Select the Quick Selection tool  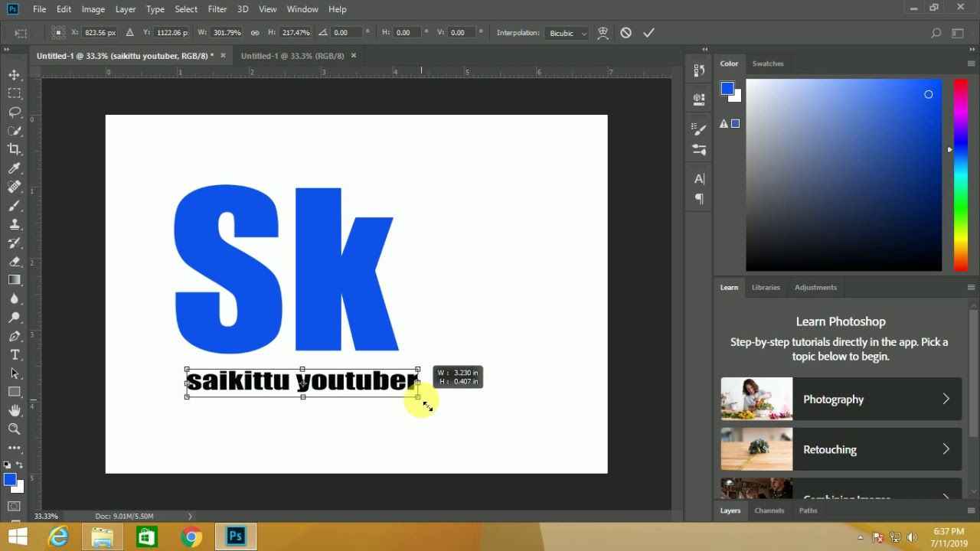pyautogui.click(x=15, y=131)
